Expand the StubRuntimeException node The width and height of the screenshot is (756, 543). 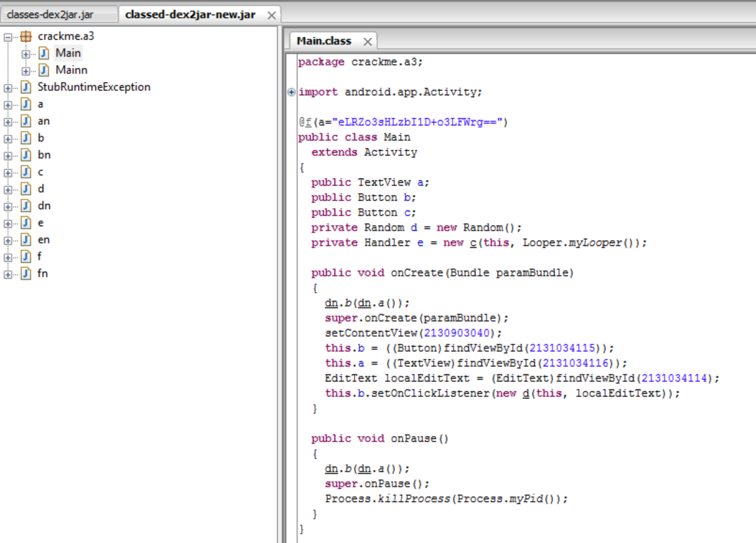[x=8, y=87]
